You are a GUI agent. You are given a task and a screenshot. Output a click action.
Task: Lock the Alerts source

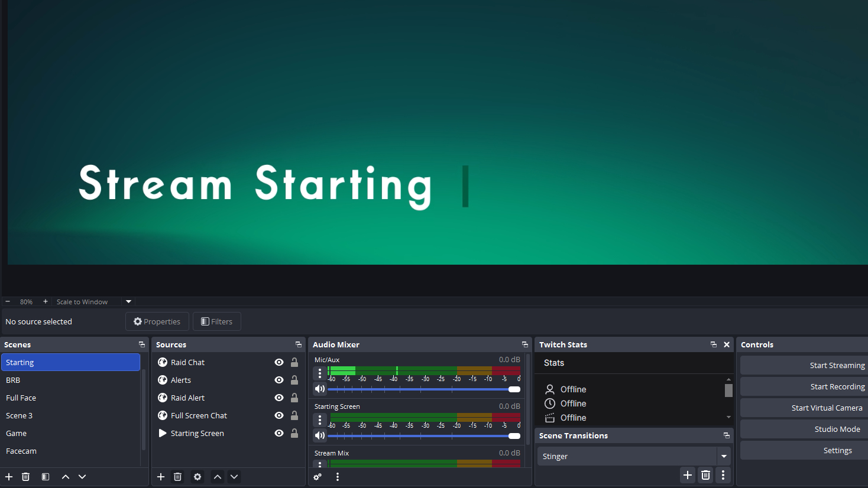click(x=294, y=380)
